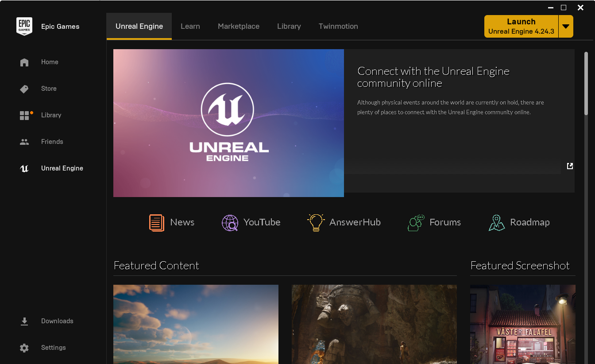This screenshot has height=364, width=595.
Task: Expand the Launch engine version dropdown arrow
Action: [566, 27]
